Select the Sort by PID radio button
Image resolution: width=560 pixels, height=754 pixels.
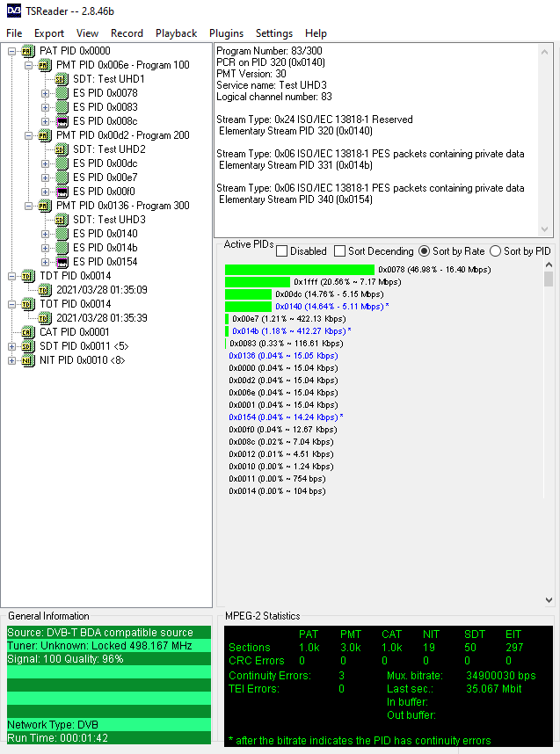pyautogui.click(x=495, y=251)
